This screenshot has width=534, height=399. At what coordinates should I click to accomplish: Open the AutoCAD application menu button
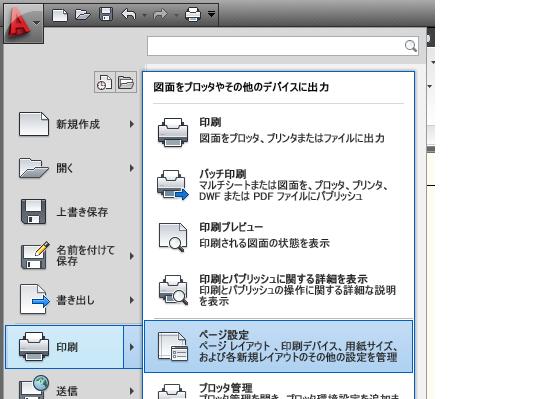pos(23,23)
